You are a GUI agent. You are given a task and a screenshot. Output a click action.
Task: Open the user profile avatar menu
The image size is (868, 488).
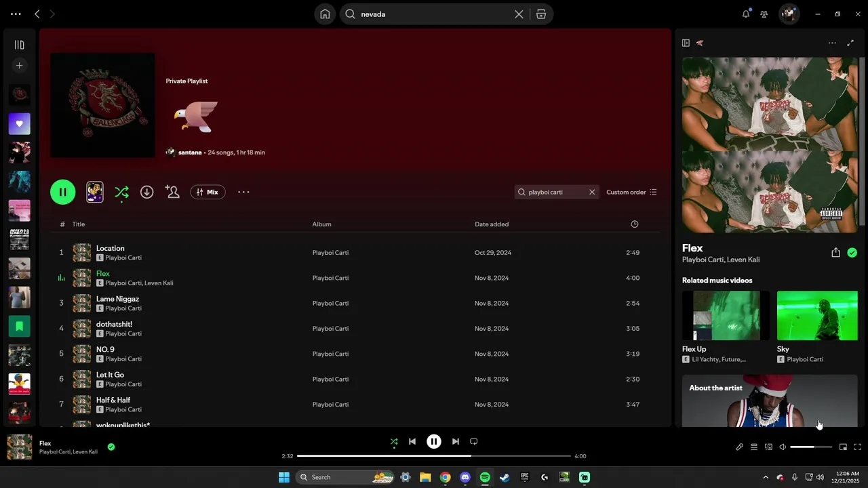(x=789, y=14)
